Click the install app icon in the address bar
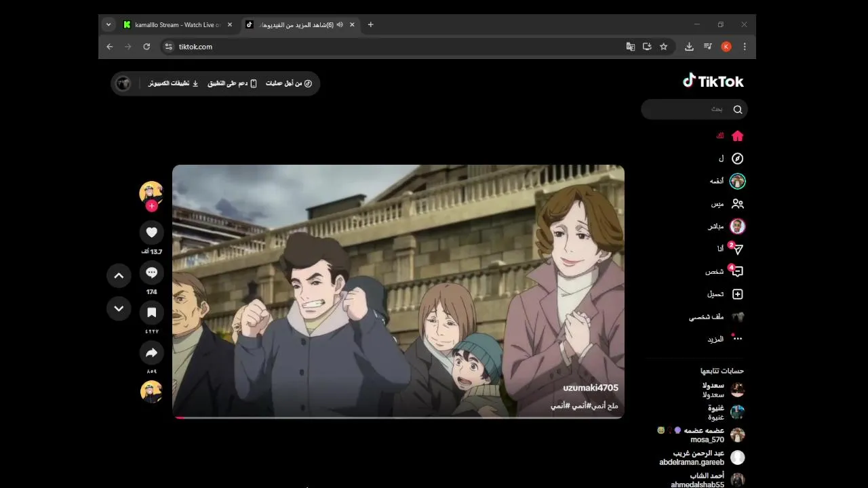 point(647,47)
